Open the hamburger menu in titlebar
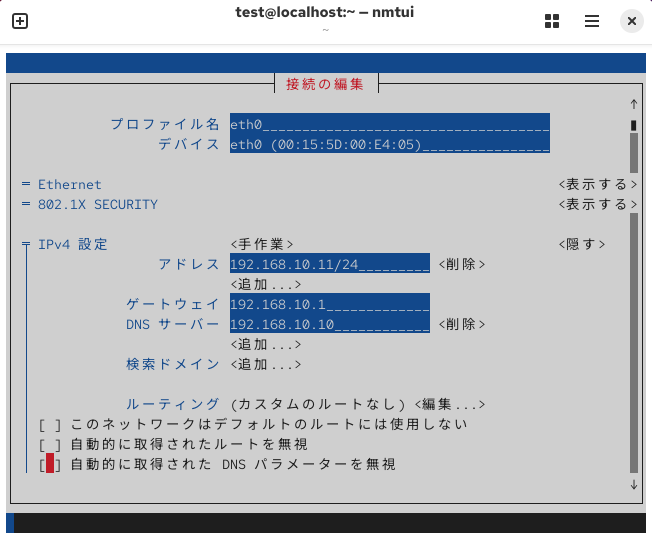This screenshot has height=533, width=652. (592, 21)
